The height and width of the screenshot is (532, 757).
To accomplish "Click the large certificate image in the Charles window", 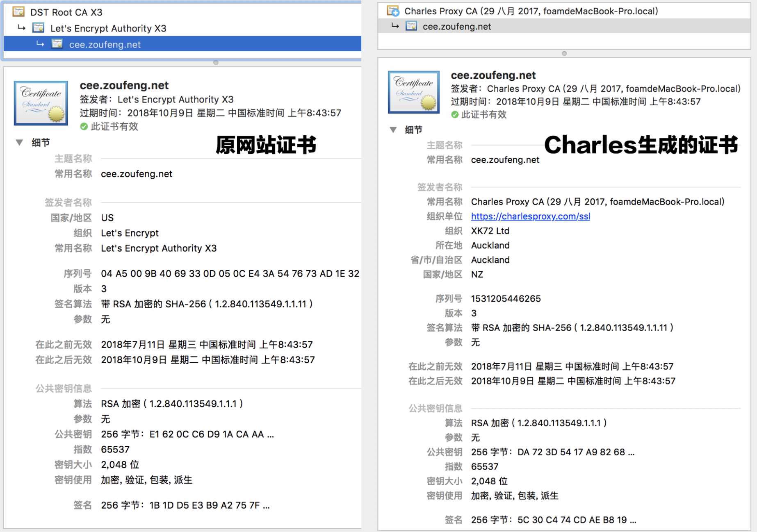I will coord(414,92).
